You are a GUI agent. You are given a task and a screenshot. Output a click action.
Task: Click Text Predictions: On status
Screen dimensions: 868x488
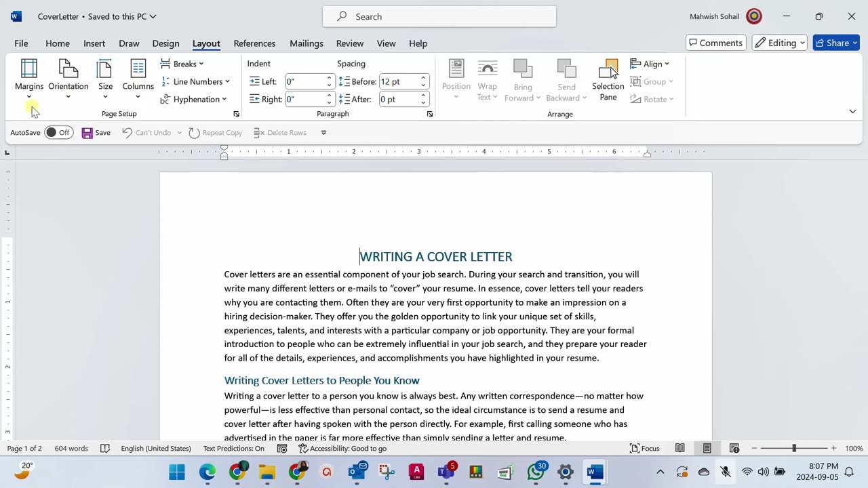(233, 448)
